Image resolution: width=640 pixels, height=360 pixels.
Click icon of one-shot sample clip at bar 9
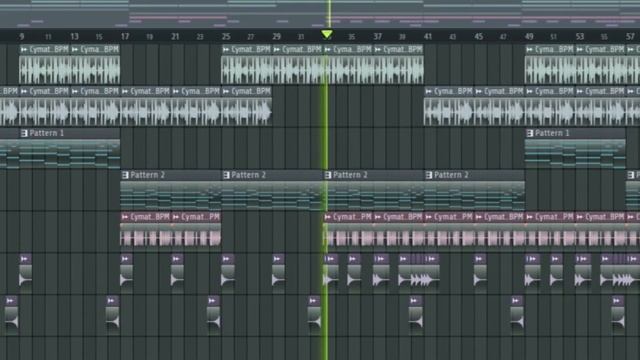[24, 258]
